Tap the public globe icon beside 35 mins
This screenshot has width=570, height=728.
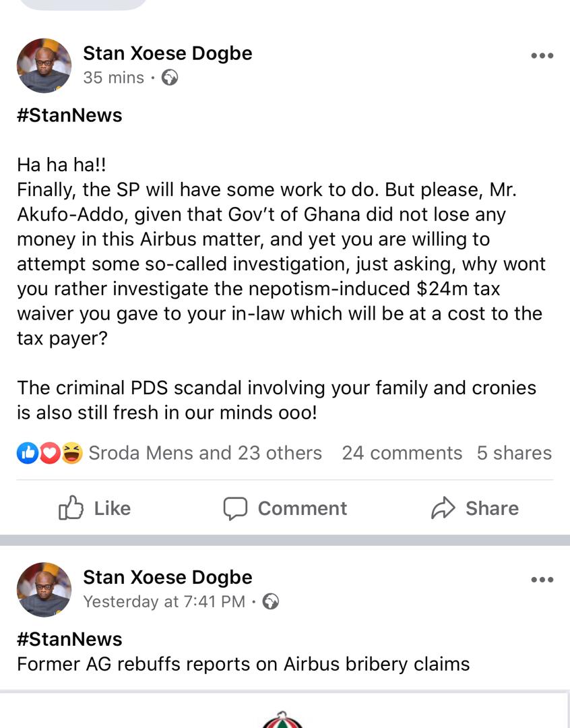click(170, 78)
